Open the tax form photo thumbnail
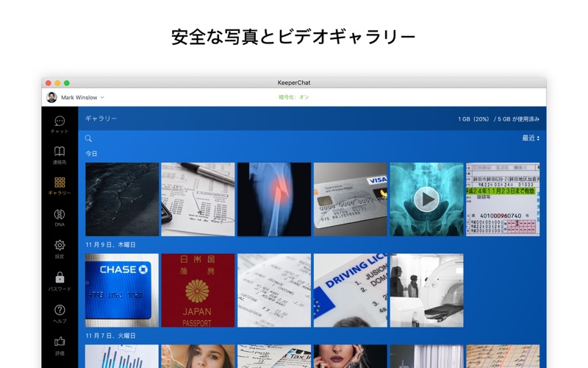This screenshot has width=588, height=368. pyautogui.click(x=274, y=356)
